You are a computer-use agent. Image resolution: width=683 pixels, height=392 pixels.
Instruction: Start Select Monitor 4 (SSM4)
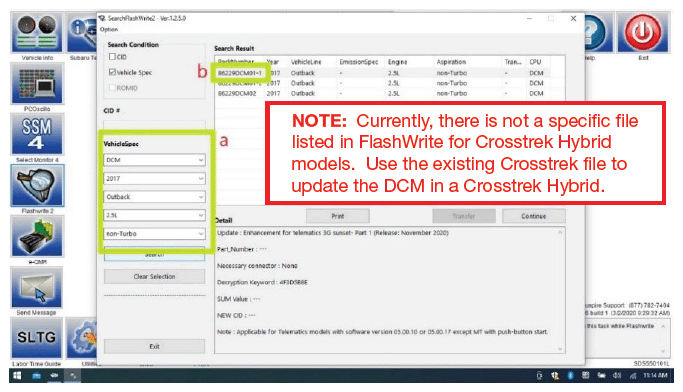(37, 135)
